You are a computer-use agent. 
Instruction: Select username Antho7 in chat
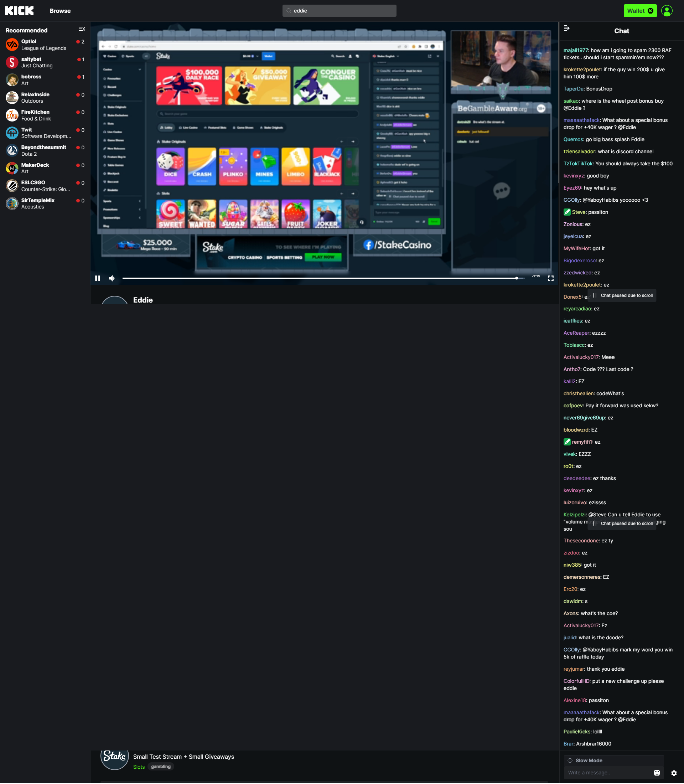coord(572,369)
